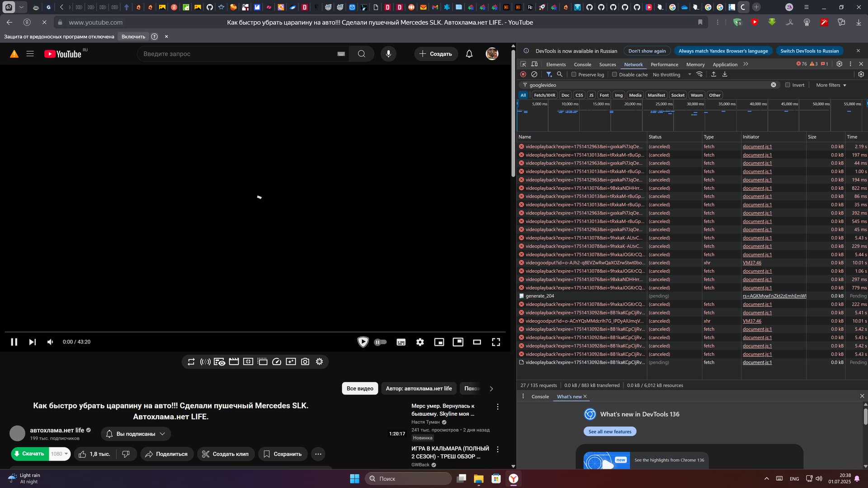Clear the network log

pyautogui.click(x=534, y=75)
